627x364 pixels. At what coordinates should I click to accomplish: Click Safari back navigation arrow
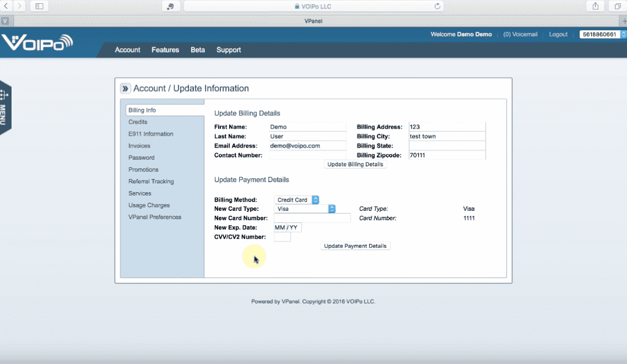(x=7, y=6)
